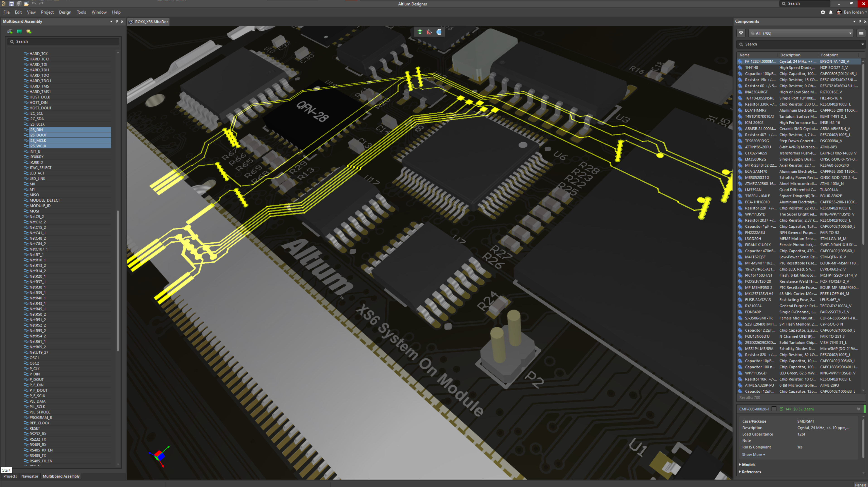Viewport: 868px width, 487px height.
Task: Open the View menu
Action: pos(31,12)
